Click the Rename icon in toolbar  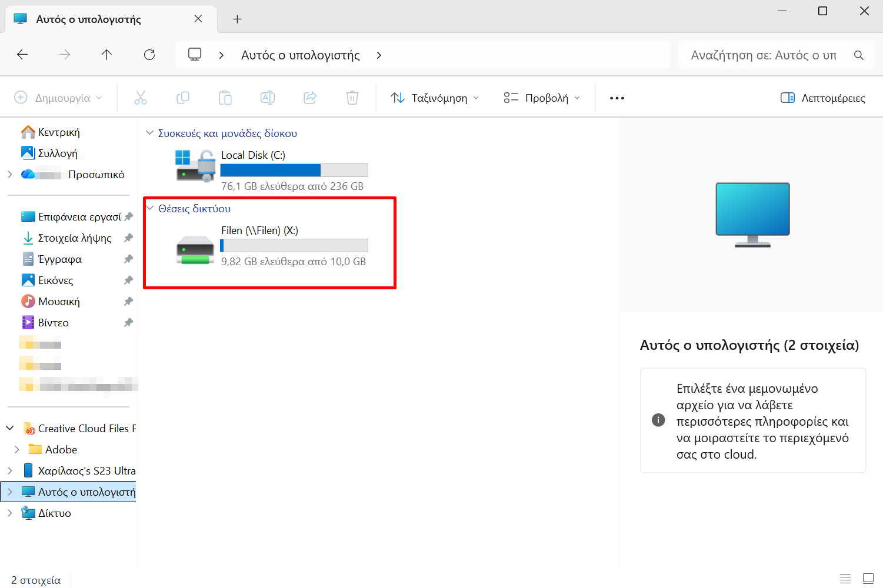click(268, 98)
